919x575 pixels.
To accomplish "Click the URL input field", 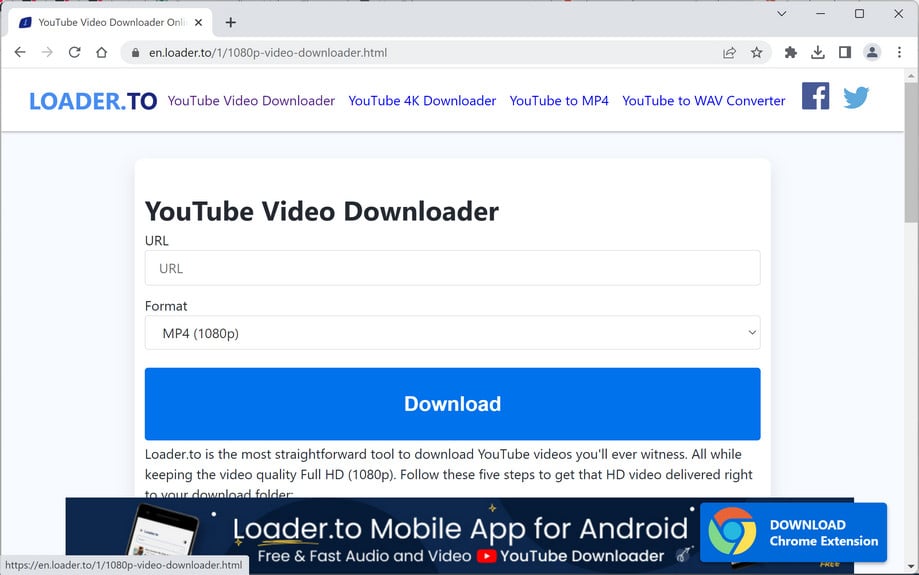I will click(452, 268).
